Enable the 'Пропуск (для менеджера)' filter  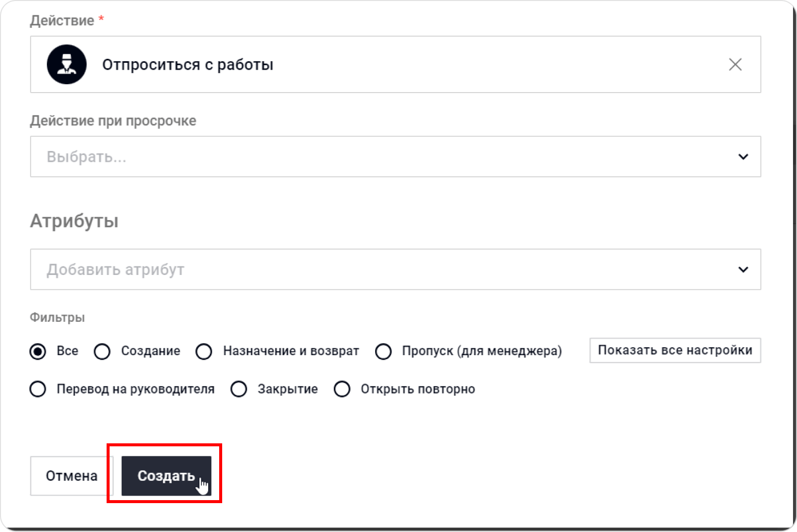[x=383, y=351]
